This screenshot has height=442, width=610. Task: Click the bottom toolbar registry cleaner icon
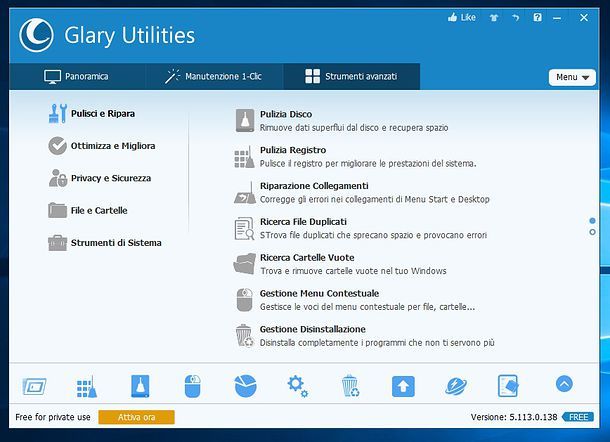(87, 386)
